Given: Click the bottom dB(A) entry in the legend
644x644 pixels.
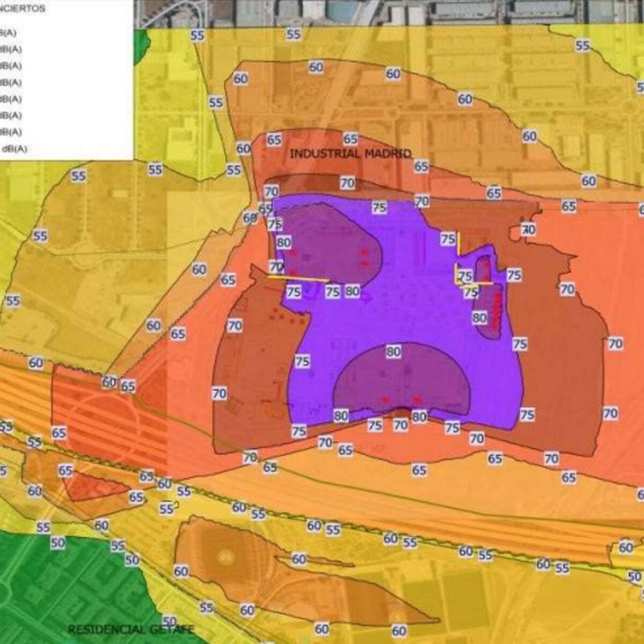Looking at the screenshot, I should pos(14,149).
